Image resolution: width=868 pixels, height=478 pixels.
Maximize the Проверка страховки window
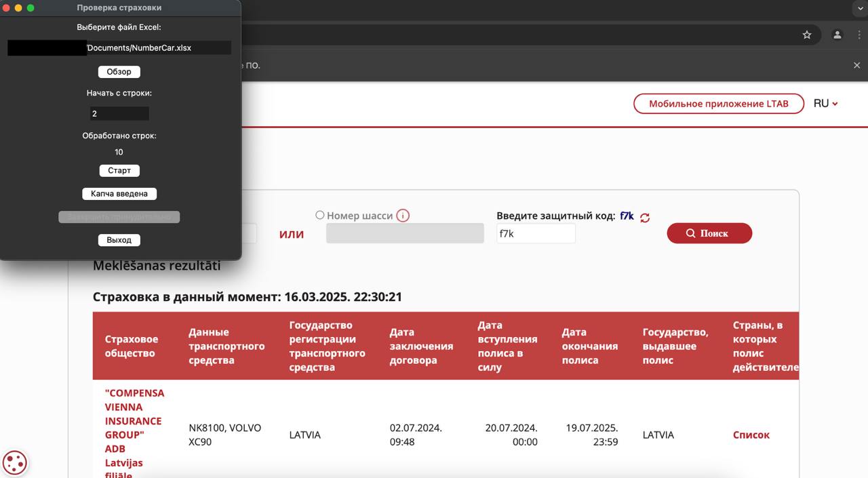tap(31, 8)
